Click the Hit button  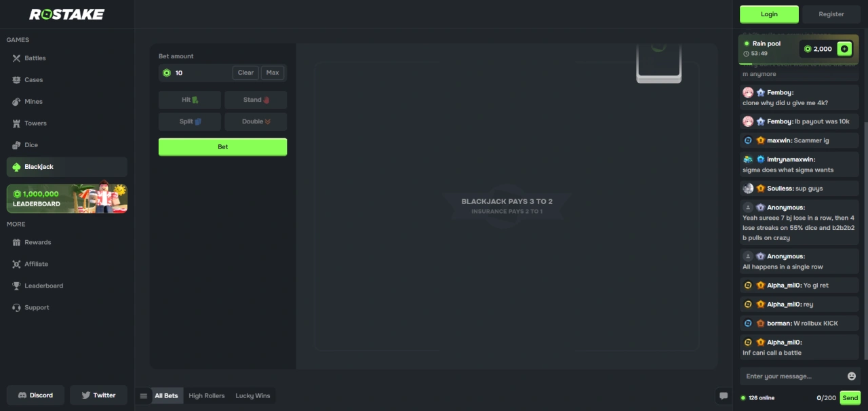pyautogui.click(x=190, y=100)
